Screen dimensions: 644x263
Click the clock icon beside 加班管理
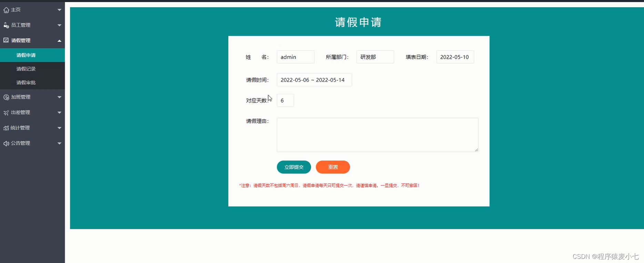(6, 97)
